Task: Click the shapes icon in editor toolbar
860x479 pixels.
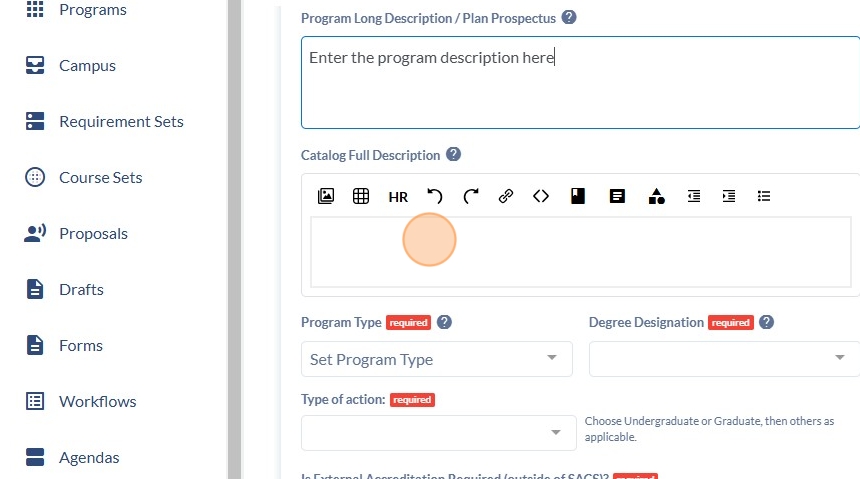Action: (657, 196)
